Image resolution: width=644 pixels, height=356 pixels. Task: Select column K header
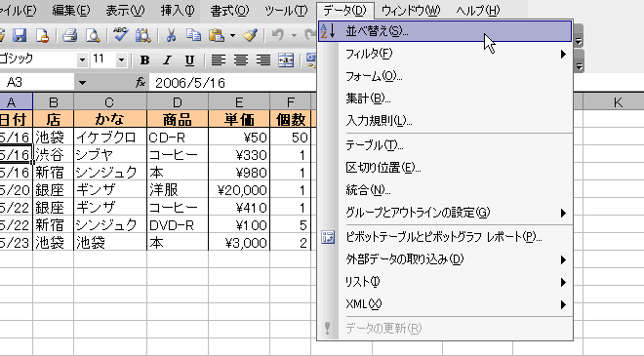[x=618, y=101]
